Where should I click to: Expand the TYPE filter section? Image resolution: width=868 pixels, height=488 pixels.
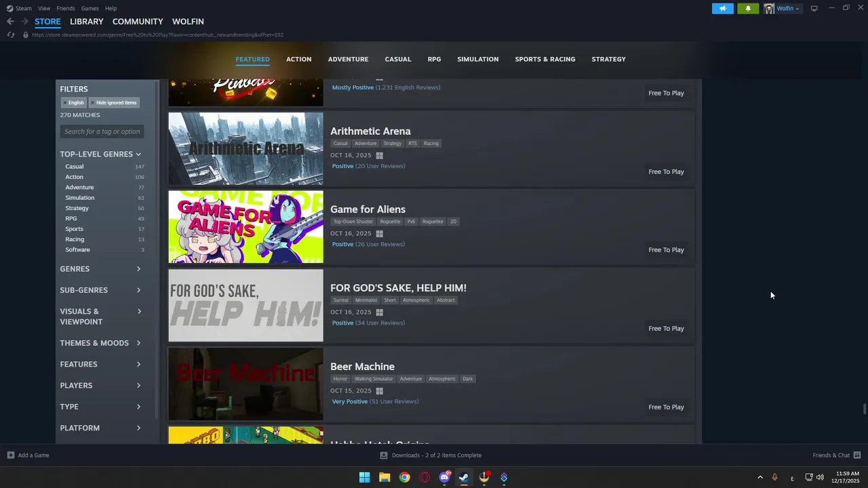100,407
